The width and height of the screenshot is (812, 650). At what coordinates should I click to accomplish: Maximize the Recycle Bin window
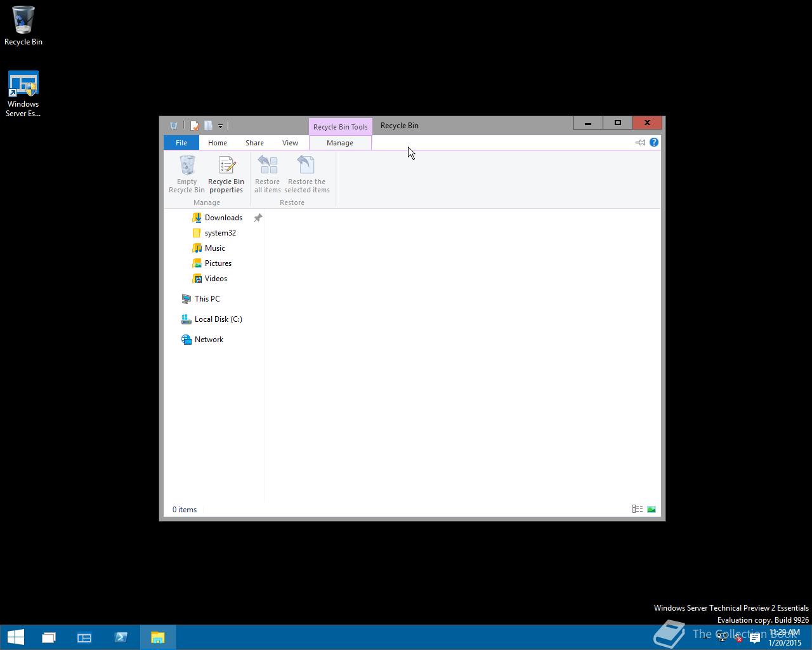pyautogui.click(x=617, y=123)
